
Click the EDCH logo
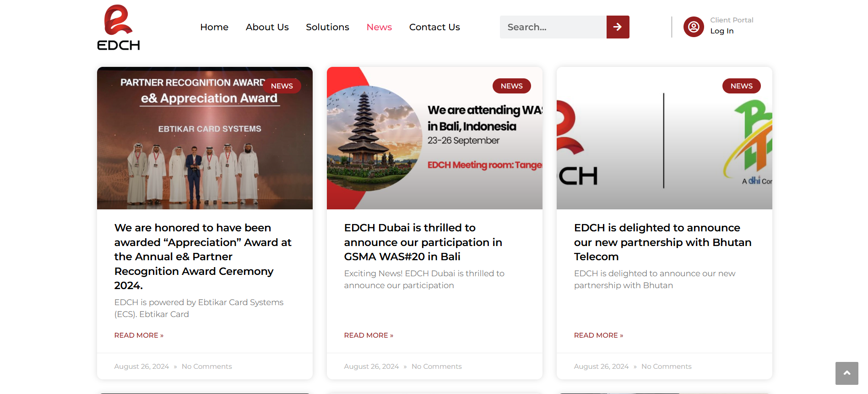coord(119,27)
